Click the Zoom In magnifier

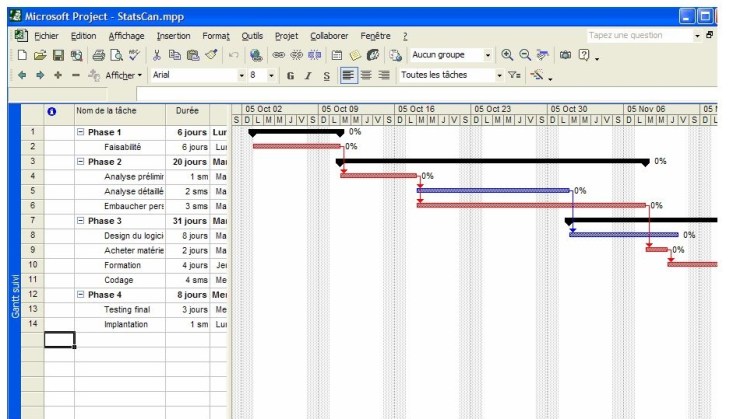click(507, 55)
